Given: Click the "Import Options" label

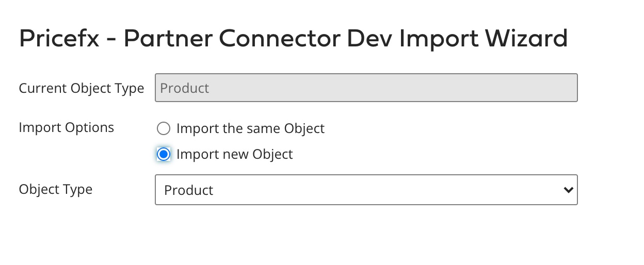Looking at the screenshot, I should click(66, 127).
